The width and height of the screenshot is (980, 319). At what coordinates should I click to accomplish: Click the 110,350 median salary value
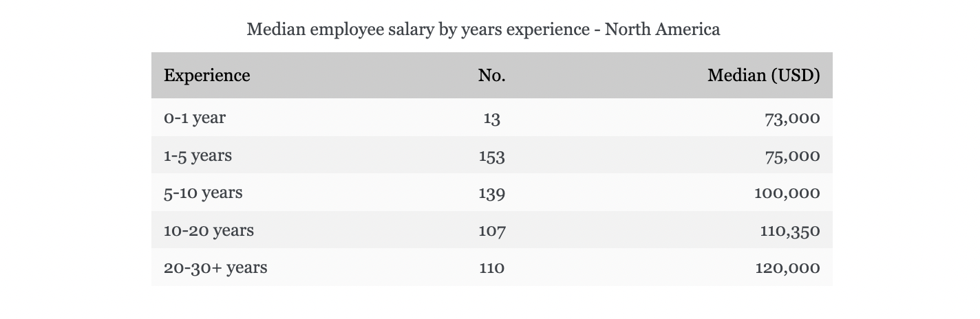click(x=790, y=230)
